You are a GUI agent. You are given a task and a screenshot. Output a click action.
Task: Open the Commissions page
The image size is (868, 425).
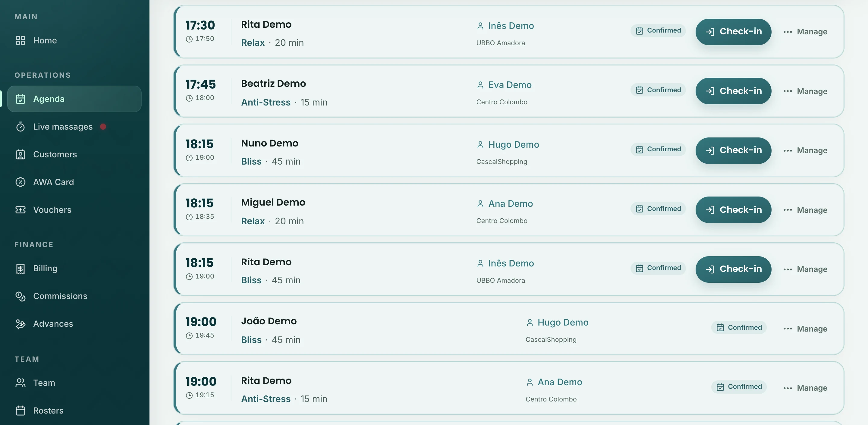(74, 296)
